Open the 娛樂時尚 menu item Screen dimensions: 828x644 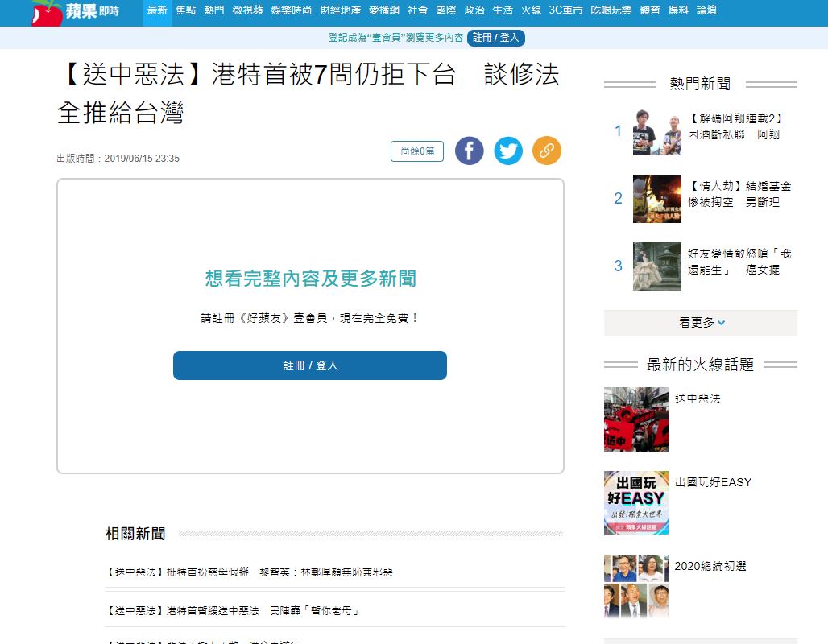pyautogui.click(x=291, y=10)
